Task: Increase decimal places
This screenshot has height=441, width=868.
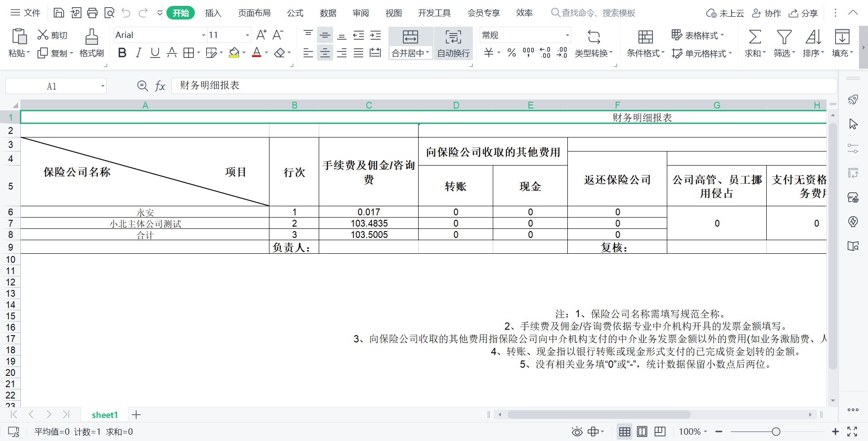Action: click(545, 53)
